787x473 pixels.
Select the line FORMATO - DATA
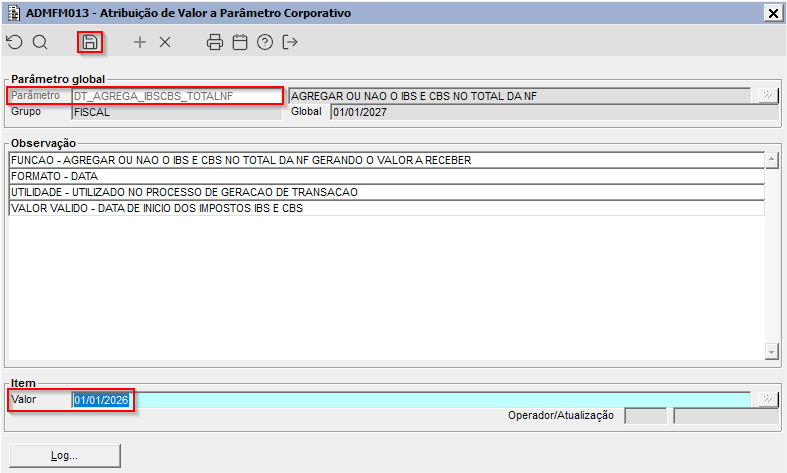click(x=386, y=176)
